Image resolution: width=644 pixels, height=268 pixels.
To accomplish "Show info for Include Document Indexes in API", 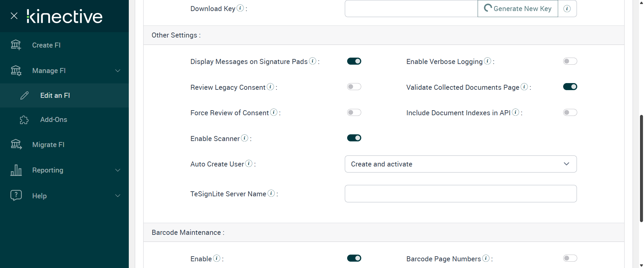I will tap(516, 112).
